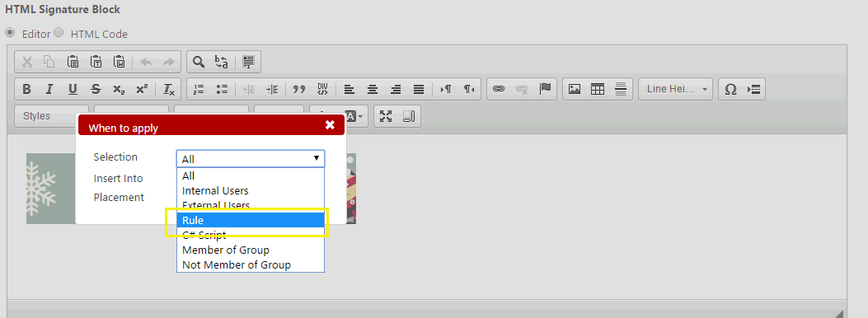Open the Styles dropdown

51,116
